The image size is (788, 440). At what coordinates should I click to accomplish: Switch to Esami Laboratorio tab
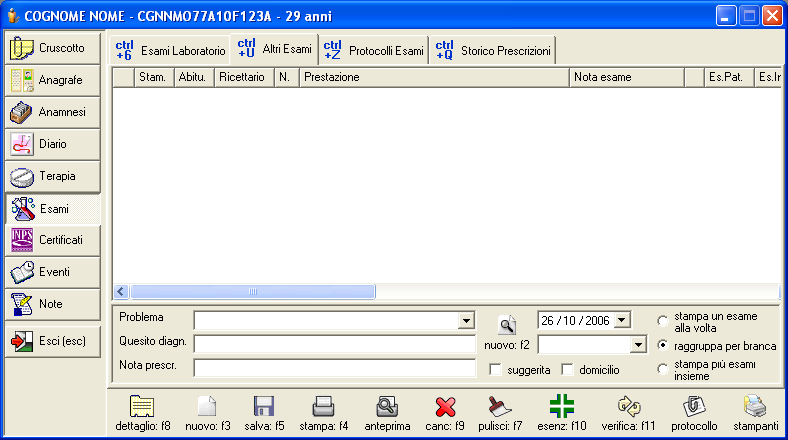click(x=171, y=50)
